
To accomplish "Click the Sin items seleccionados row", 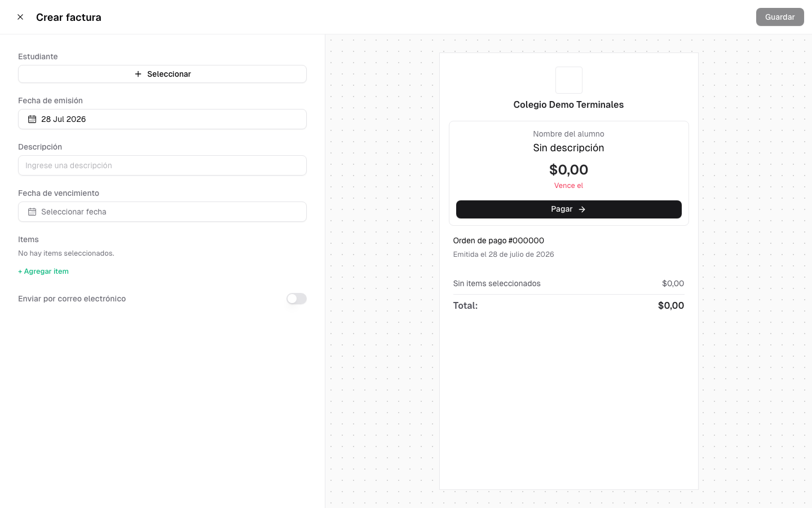I will click(x=568, y=283).
